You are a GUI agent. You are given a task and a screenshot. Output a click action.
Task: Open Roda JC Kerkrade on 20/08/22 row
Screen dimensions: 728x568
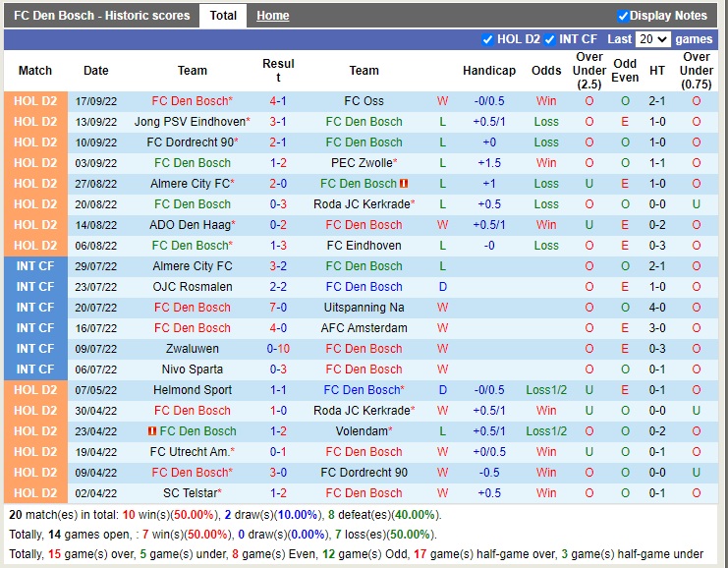tap(364, 204)
